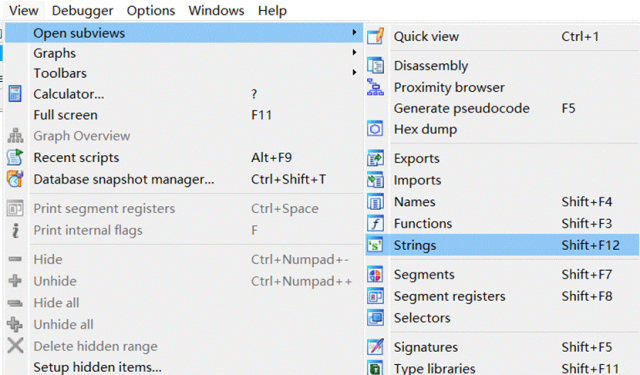Viewport: 640px width, 375px height.
Task: Click the Proximity browser icon
Action: tap(376, 87)
